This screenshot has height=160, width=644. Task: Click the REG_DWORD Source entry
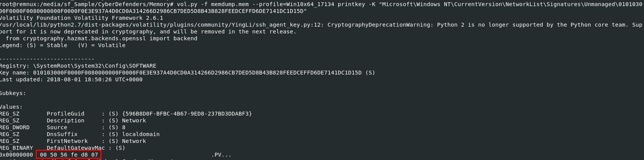click(x=57, y=127)
